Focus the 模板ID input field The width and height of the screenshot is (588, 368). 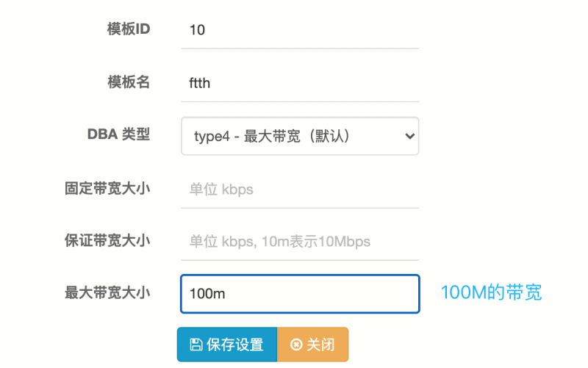tap(300, 30)
